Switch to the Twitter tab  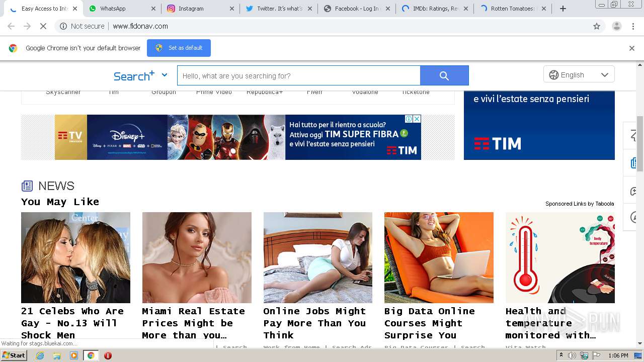[x=278, y=9]
